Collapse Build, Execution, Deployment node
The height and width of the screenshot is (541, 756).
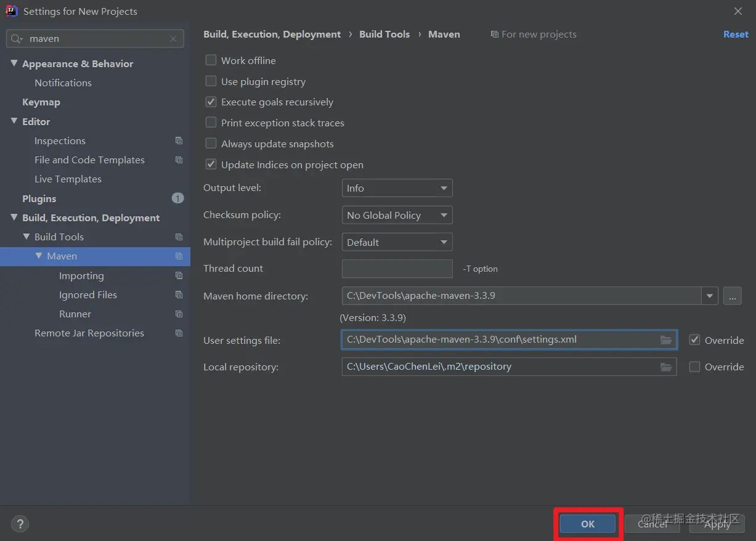click(x=14, y=218)
